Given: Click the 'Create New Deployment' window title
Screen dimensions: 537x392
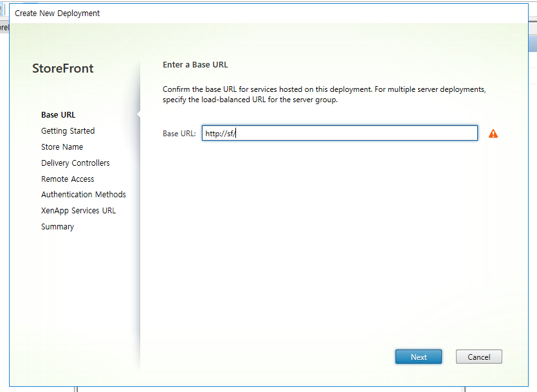Looking at the screenshot, I should click(x=57, y=13).
